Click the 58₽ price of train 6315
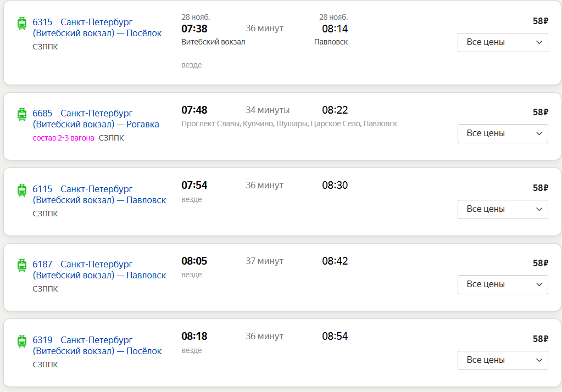Image resolution: width=562 pixels, height=392 pixels. (x=541, y=21)
